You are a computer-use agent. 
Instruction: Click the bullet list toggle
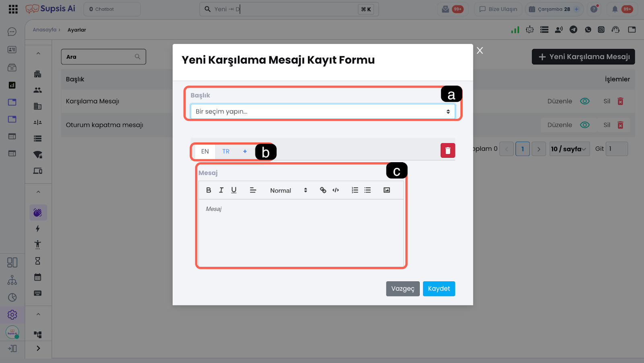pos(367,190)
